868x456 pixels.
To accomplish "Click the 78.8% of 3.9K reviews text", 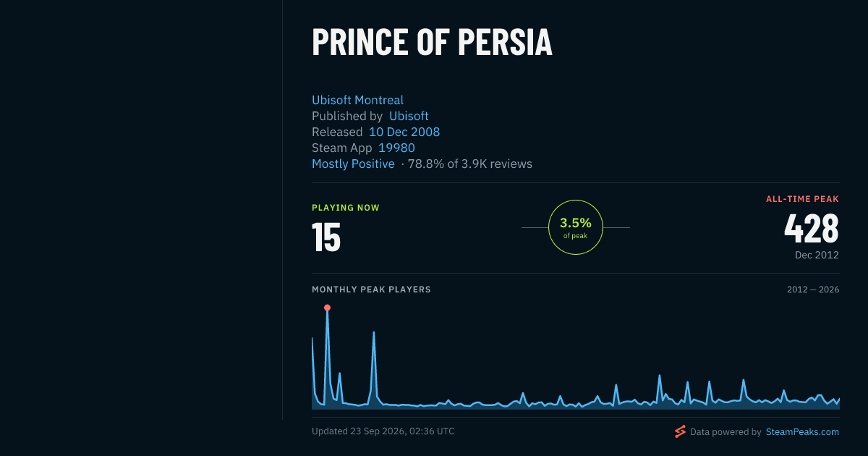I will pos(470,164).
